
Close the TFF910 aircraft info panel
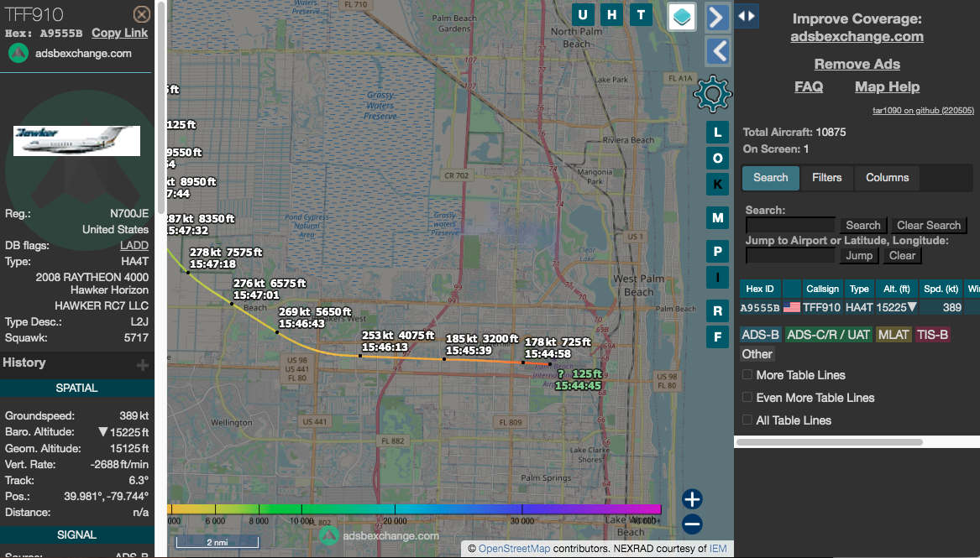(142, 14)
